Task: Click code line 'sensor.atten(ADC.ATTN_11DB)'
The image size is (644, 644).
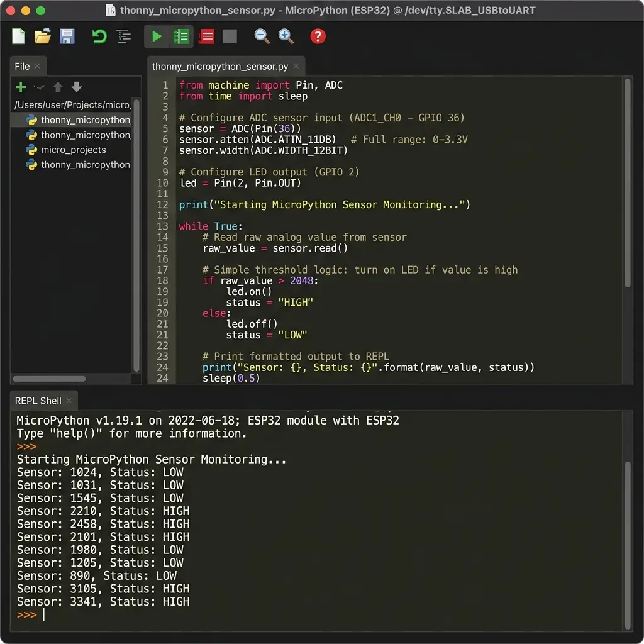Action: click(x=257, y=140)
